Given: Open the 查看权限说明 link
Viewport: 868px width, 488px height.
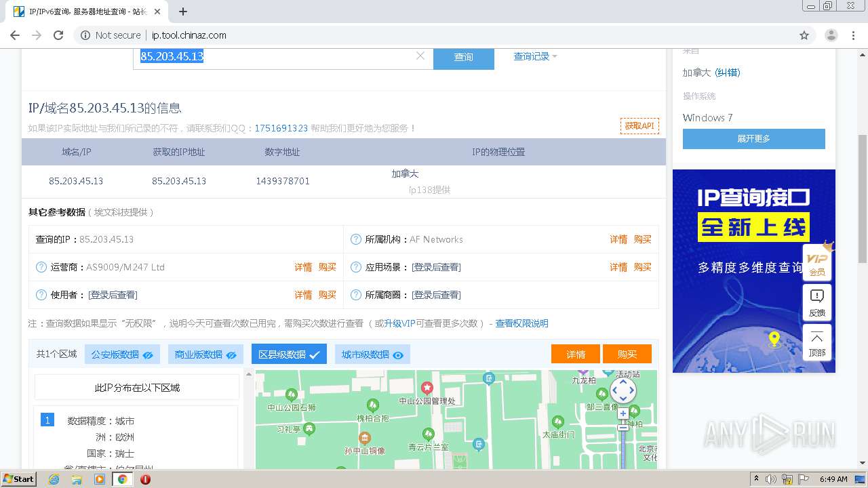Looking at the screenshot, I should (521, 323).
